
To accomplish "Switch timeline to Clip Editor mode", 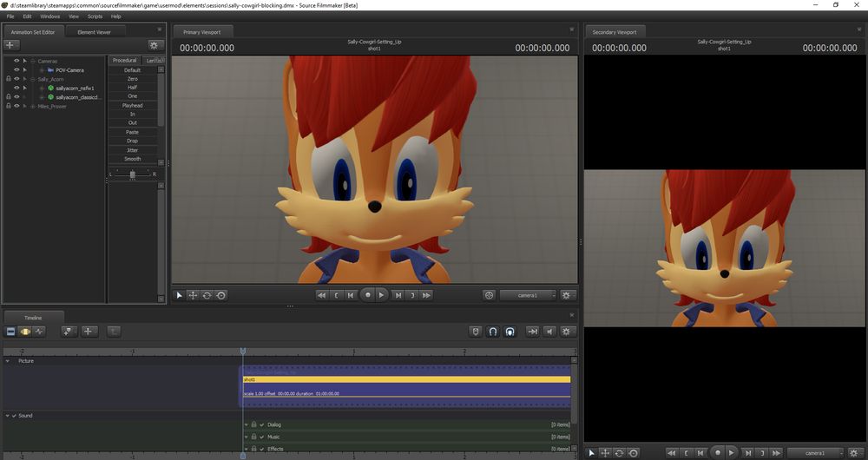I will coord(10,332).
